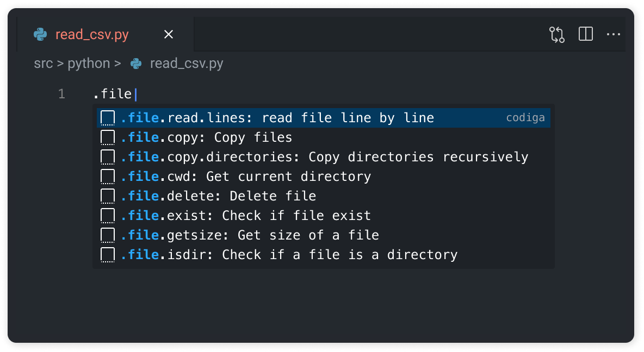Close the read_csv.py editor tab
The height and width of the screenshot is (352, 644).
[x=168, y=34]
